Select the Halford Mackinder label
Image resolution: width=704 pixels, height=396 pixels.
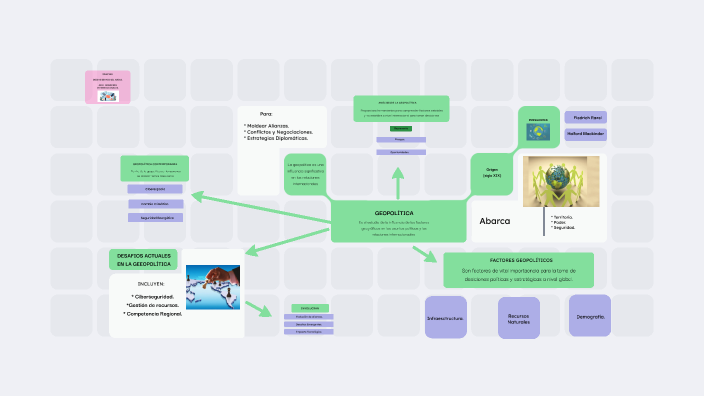pyautogui.click(x=586, y=134)
